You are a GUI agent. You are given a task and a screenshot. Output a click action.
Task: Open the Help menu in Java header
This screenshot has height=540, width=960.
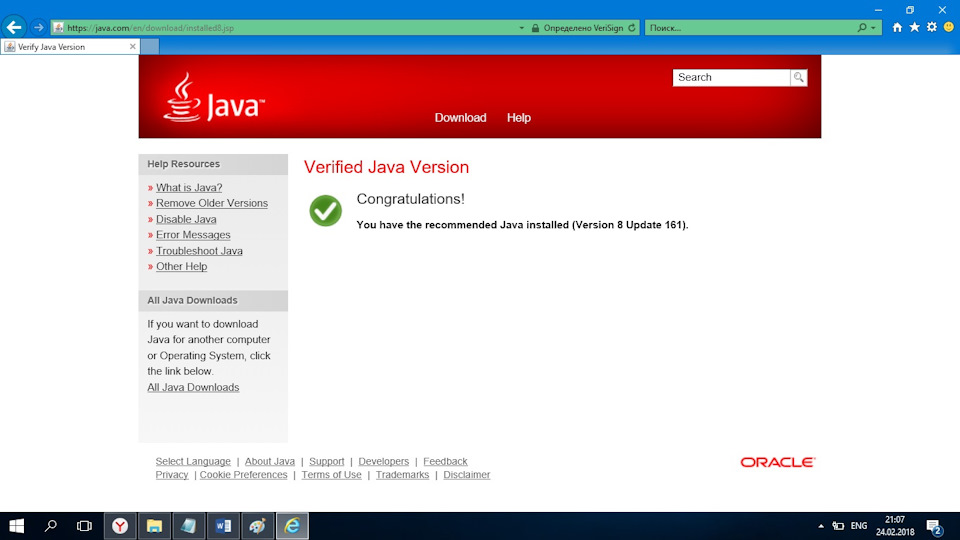(519, 118)
